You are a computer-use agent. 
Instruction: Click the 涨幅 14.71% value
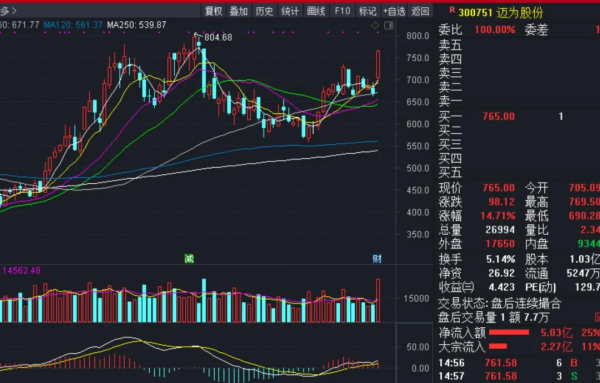(x=498, y=216)
